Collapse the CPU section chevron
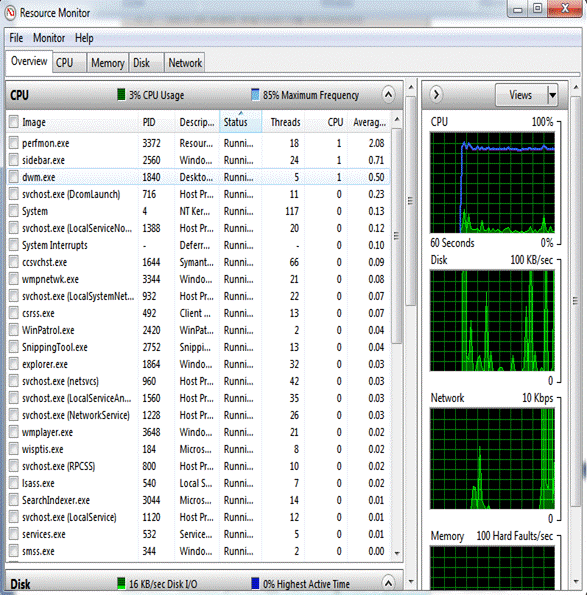 [388, 94]
